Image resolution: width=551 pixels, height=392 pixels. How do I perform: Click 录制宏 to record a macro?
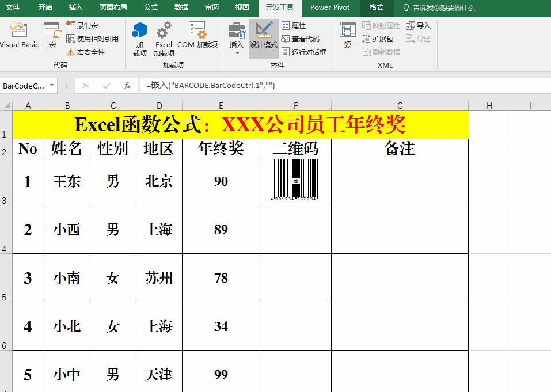(82, 26)
